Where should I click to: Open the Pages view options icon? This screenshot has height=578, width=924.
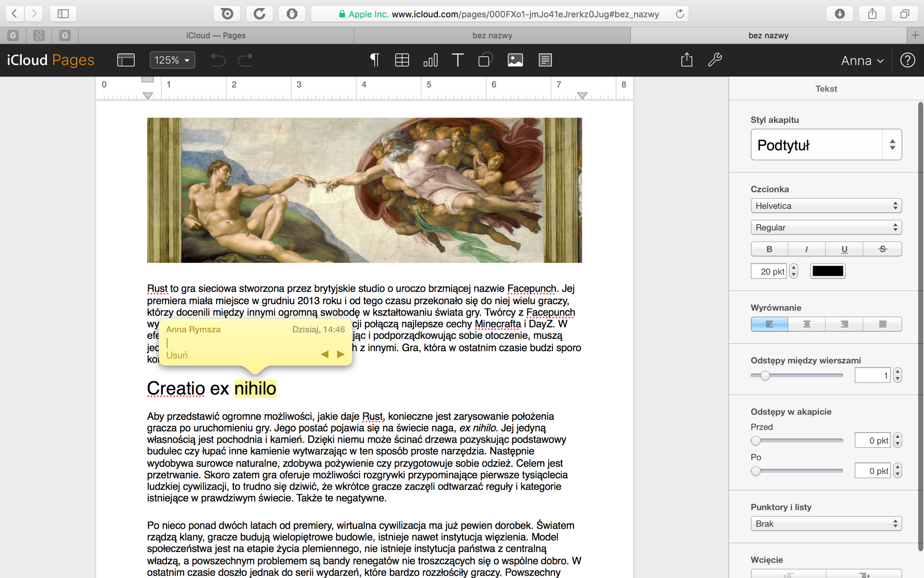(126, 60)
